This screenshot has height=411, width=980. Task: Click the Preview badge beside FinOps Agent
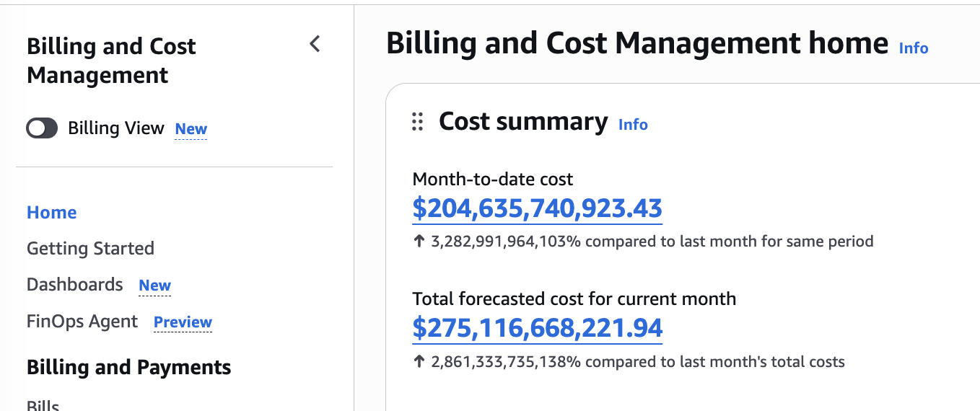click(183, 322)
